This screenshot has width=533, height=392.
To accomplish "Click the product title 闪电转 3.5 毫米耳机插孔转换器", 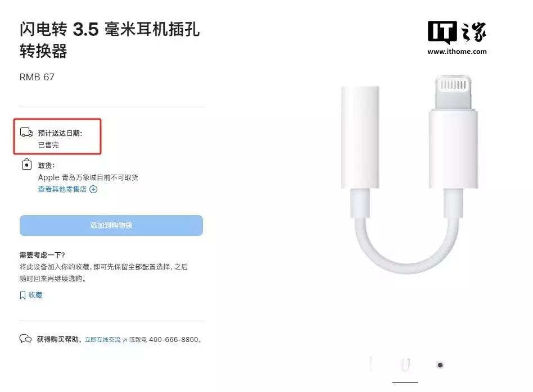I will coord(110,40).
